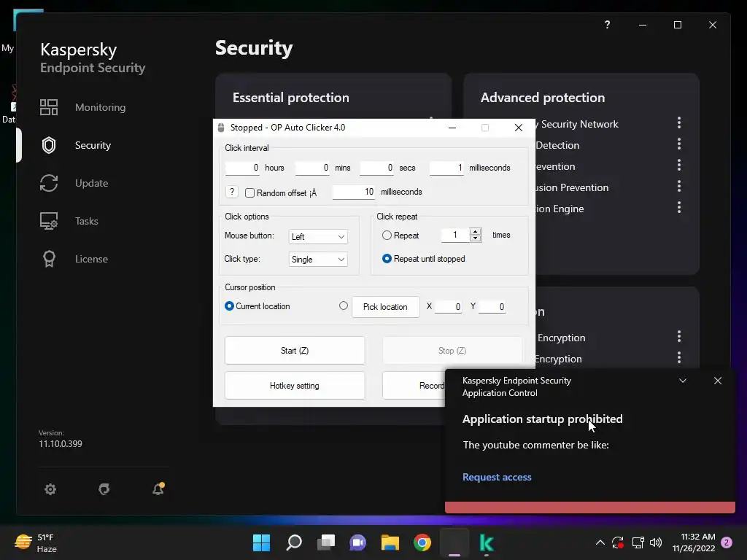The height and width of the screenshot is (560, 747).
Task: Select the Pick location radio button
Action: click(344, 306)
